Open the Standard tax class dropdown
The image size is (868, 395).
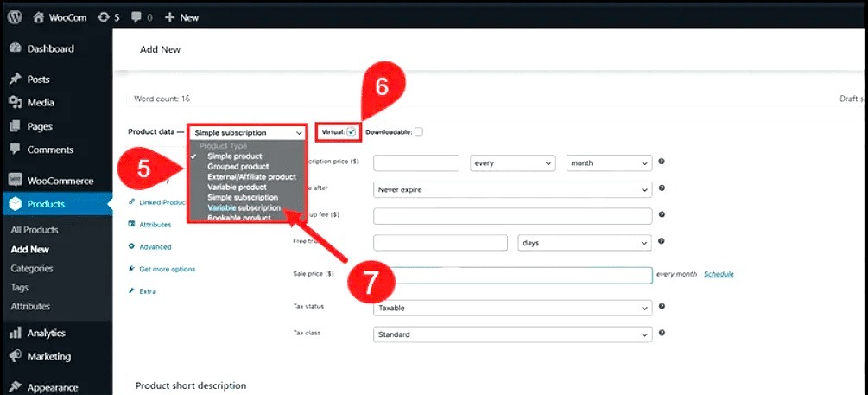point(513,334)
